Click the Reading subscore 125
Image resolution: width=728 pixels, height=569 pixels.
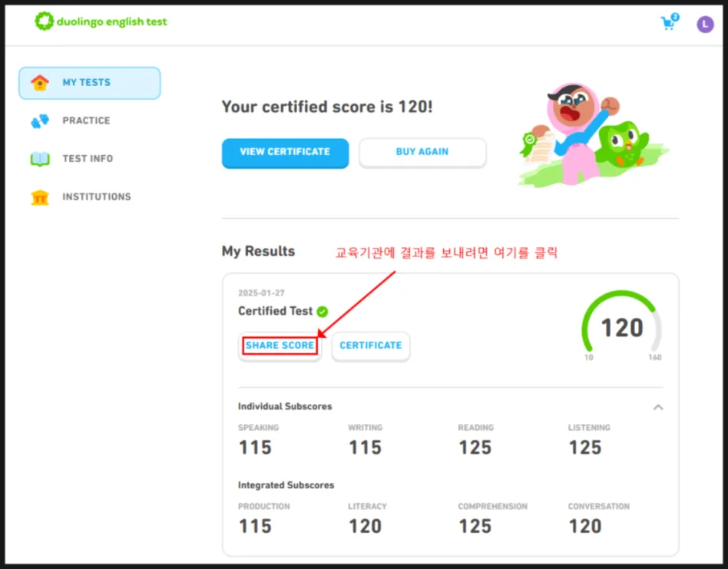click(x=475, y=448)
